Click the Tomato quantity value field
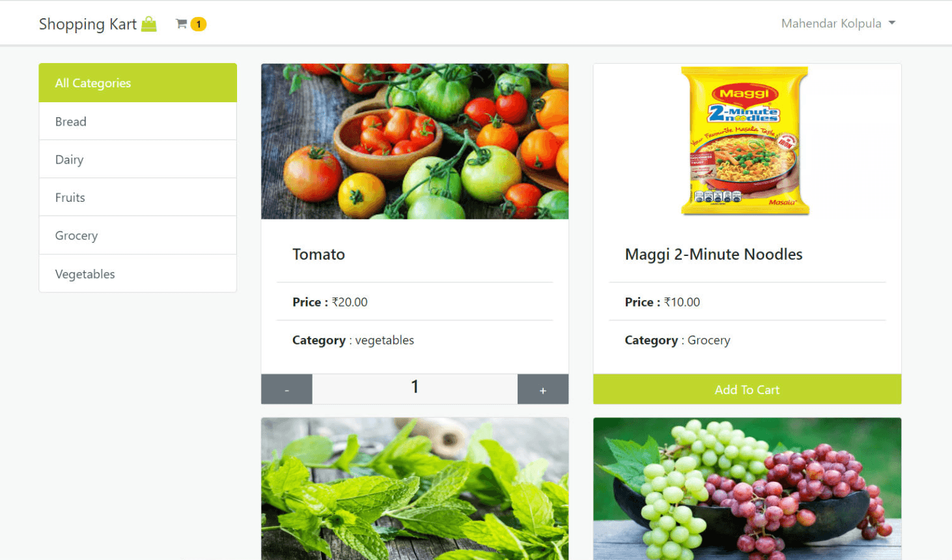The height and width of the screenshot is (560, 952). click(415, 389)
